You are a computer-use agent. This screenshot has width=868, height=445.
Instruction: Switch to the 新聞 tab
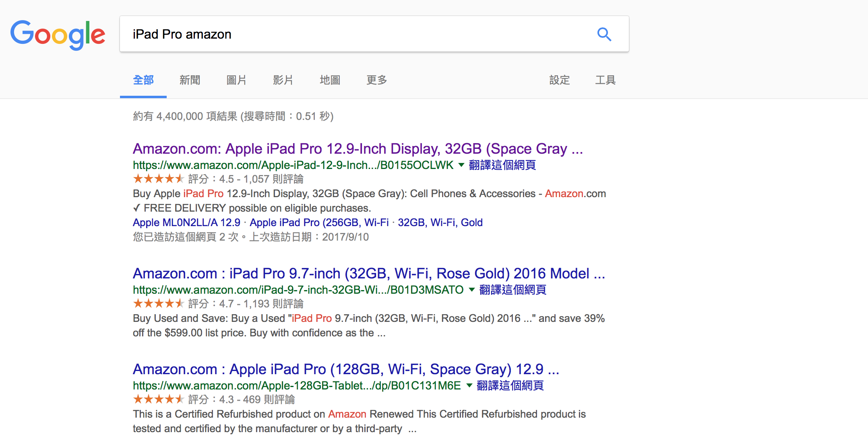(x=190, y=80)
